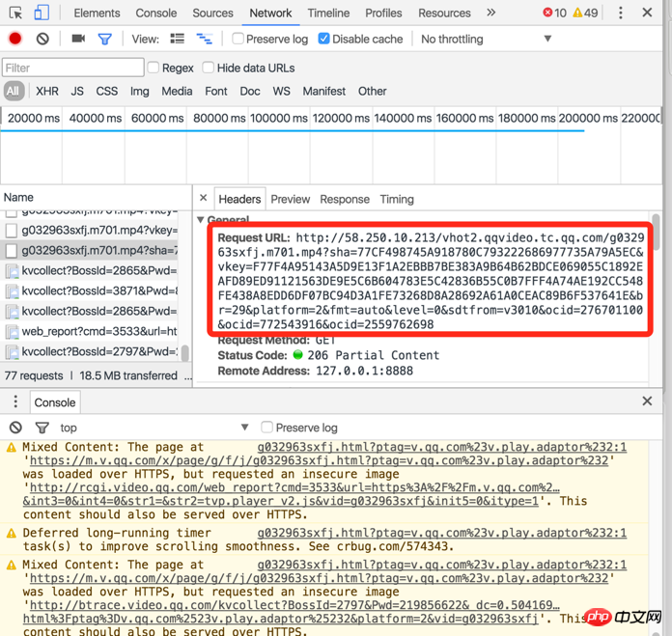The height and width of the screenshot is (636, 672).
Task: Filter requests by XHR
Action: tap(47, 92)
